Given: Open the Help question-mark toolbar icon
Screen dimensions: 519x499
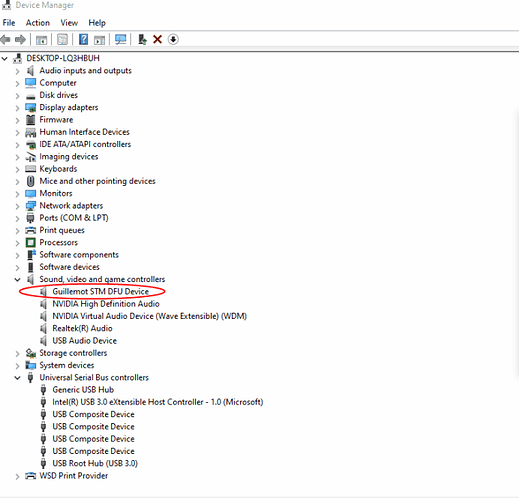Looking at the screenshot, I should pyautogui.click(x=83, y=39).
